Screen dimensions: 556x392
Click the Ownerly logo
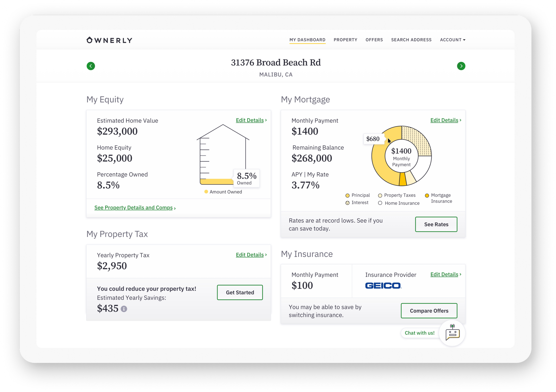(x=109, y=40)
